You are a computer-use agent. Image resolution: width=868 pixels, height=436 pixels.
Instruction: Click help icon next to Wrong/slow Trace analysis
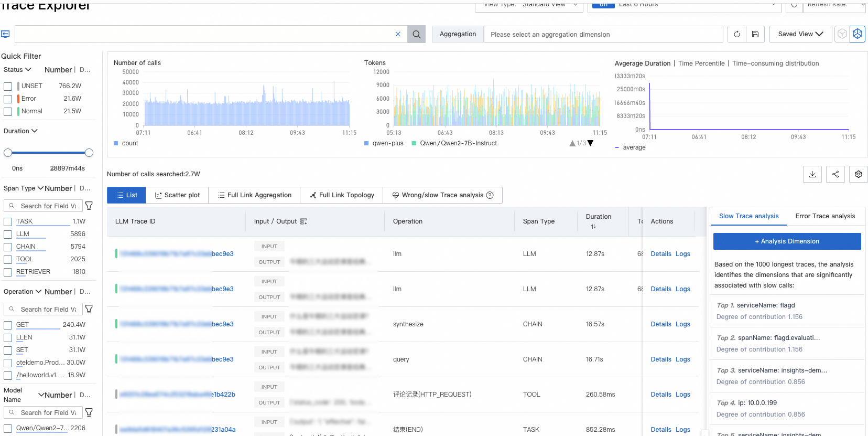[490, 195]
